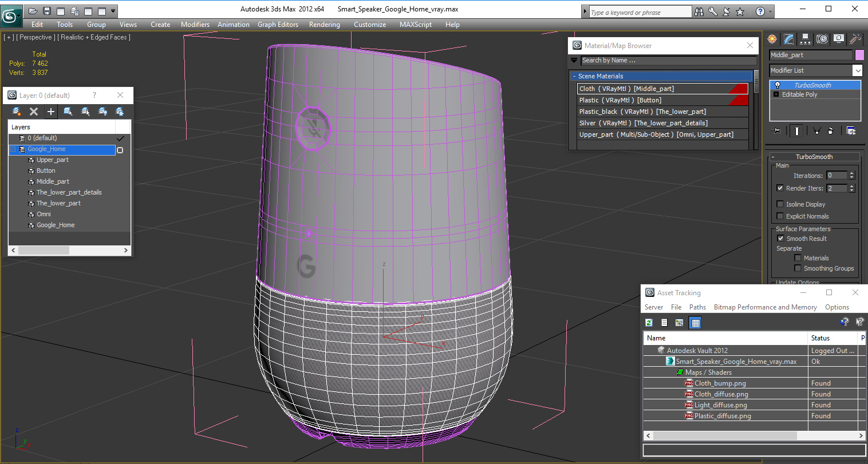The height and width of the screenshot is (464, 868).
Task: Toggle Google_Home layer current checkbox
Action: pos(120,150)
